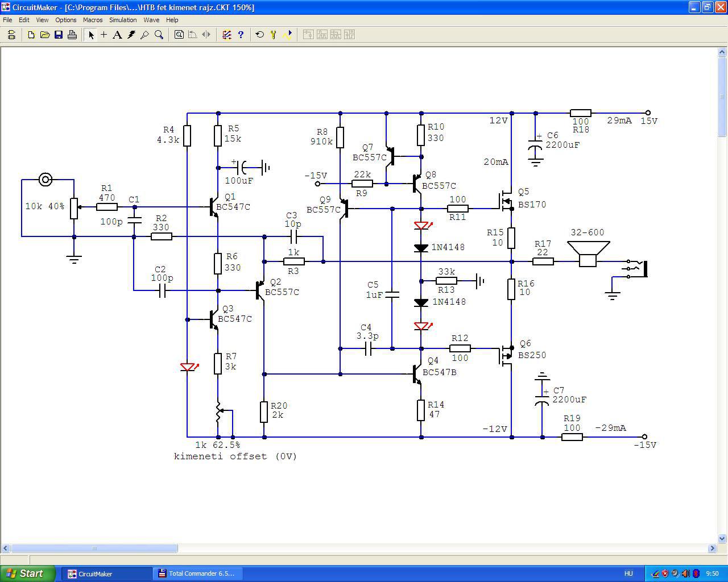Image resolution: width=728 pixels, height=582 pixels.
Task: Click the Windows Start button
Action: [x=27, y=573]
